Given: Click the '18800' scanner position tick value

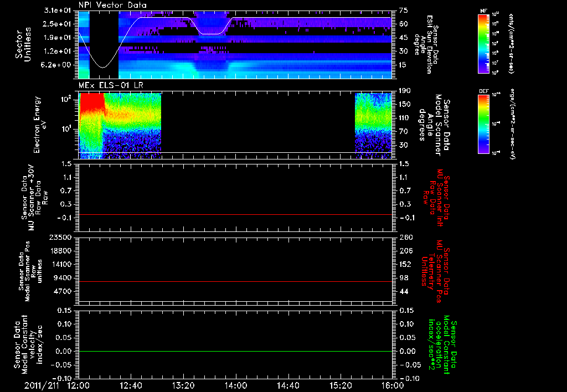Looking at the screenshot, I should click(60, 251).
